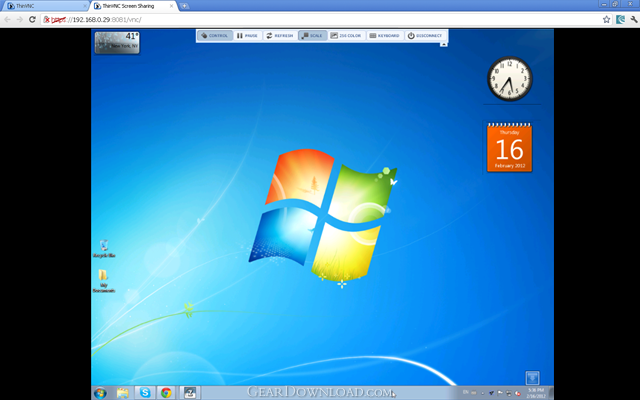This screenshot has height=400, width=640.
Task: Disconnect the ThinVNC session
Action: [x=425, y=36]
